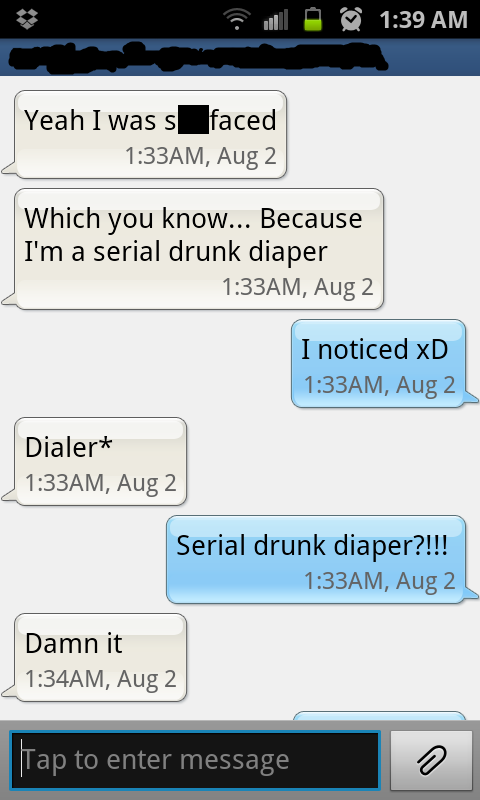This screenshot has width=480, height=800.
Task: Tap the 1:34AM, Aug 2 timestamp
Action: [100, 679]
